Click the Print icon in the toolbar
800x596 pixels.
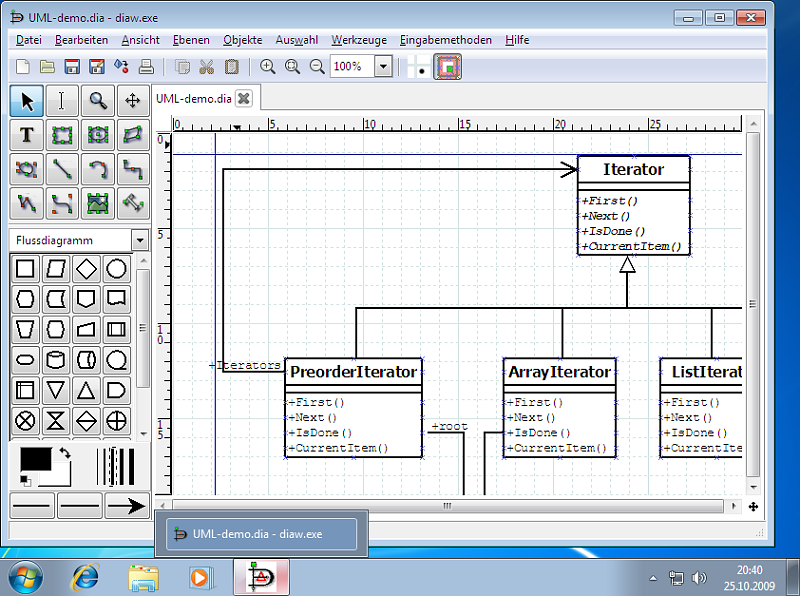tap(144, 66)
